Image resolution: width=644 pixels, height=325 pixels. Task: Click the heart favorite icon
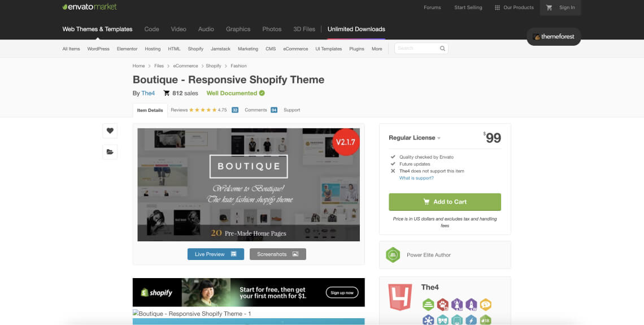coord(110,131)
